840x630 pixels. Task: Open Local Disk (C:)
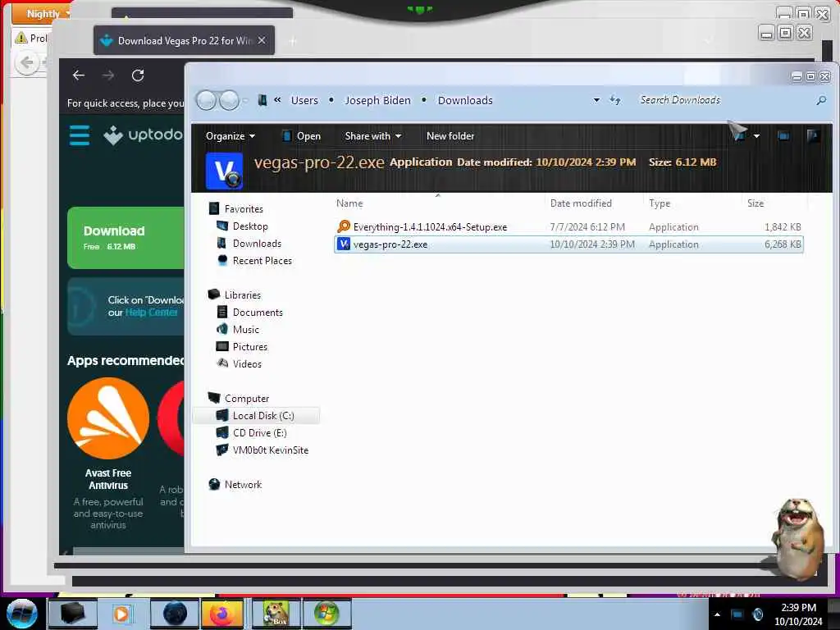pyautogui.click(x=263, y=416)
